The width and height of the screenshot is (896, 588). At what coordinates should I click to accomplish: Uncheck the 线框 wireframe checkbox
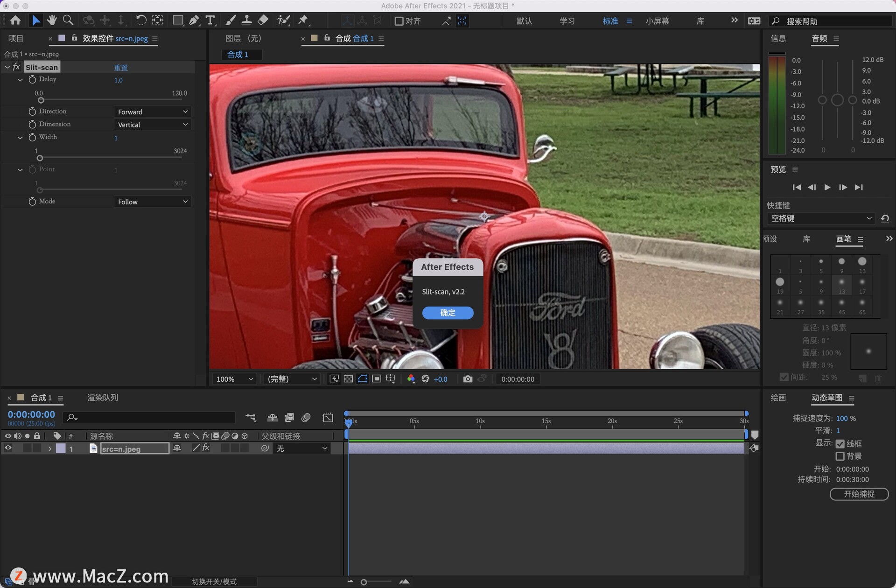pyautogui.click(x=840, y=444)
